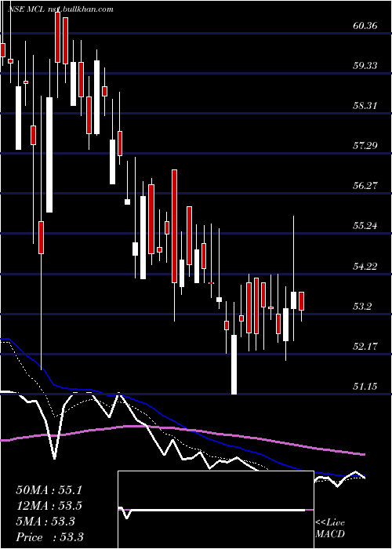Click the 55.24 price axis label
Image resolution: width=392 pixels, height=549 pixels.
(365, 226)
